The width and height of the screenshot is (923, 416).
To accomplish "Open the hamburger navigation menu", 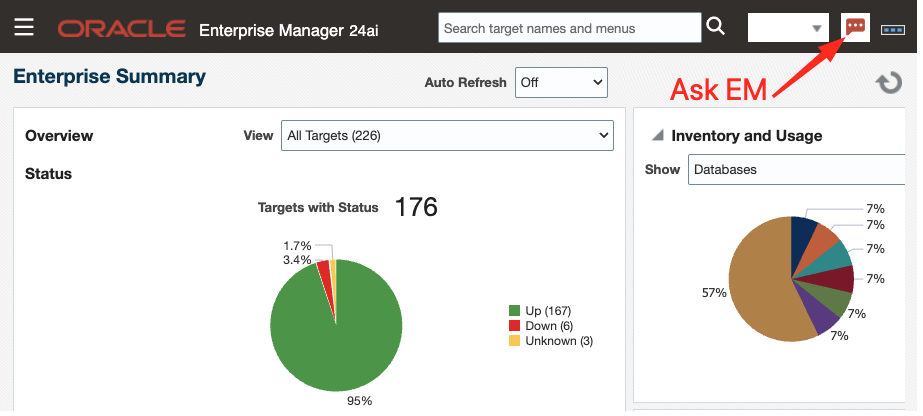I will tap(24, 27).
